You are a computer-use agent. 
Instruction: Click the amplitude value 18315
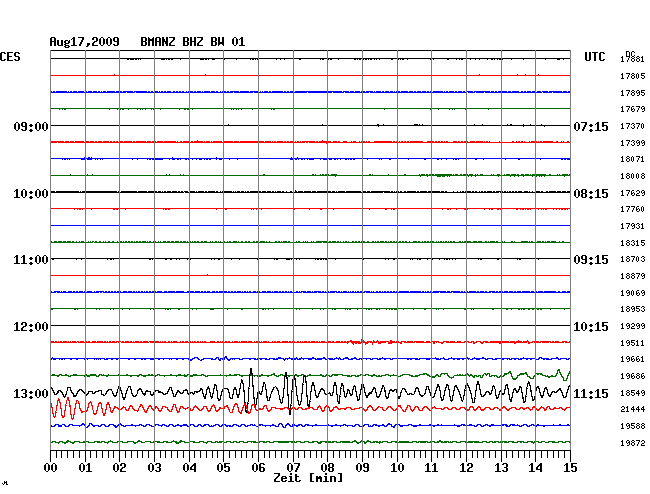[x=633, y=243]
